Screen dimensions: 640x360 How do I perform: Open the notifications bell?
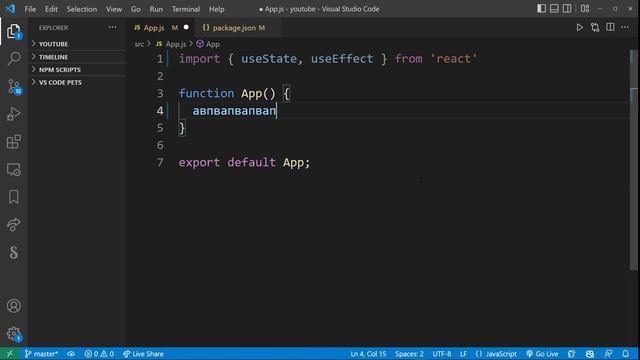(x=625, y=354)
